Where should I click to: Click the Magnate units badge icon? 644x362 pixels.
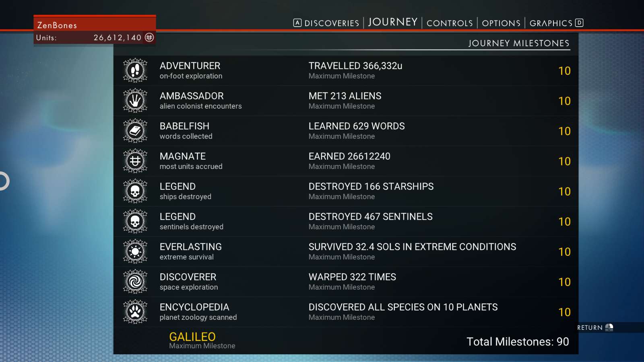pos(135,161)
